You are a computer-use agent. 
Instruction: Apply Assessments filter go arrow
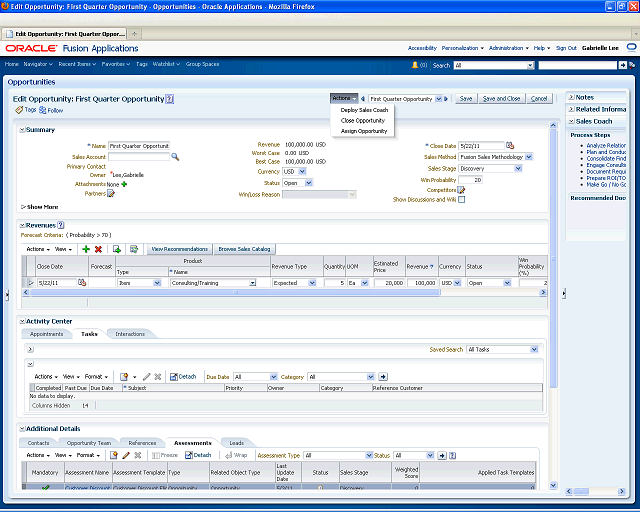(442, 456)
